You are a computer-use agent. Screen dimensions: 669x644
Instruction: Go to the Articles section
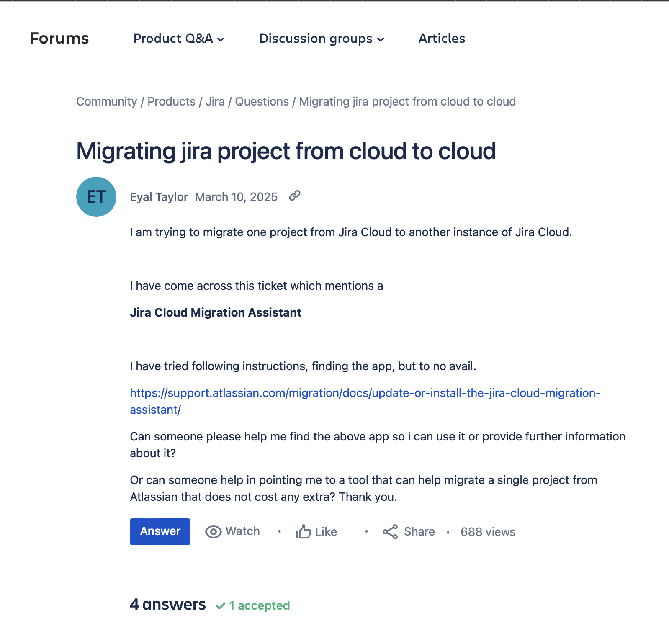442,39
